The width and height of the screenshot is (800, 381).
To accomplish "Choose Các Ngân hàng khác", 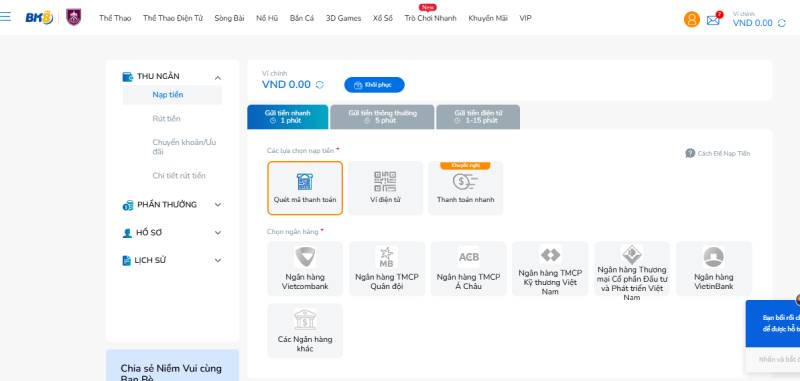I will pyautogui.click(x=305, y=331).
